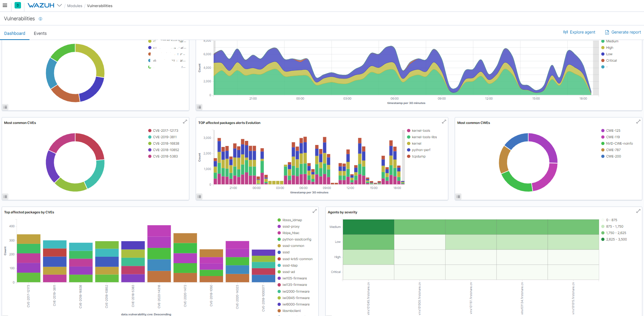Switch to the Dashboard tab
The width and height of the screenshot is (644, 316).
[x=15, y=33]
